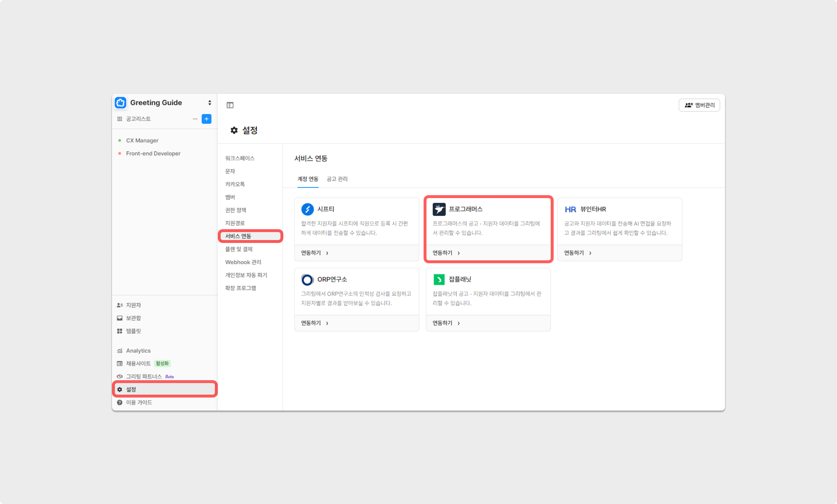The image size is (837, 504).
Task: Click the blue plus add-posting button
Action: (x=207, y=119)
